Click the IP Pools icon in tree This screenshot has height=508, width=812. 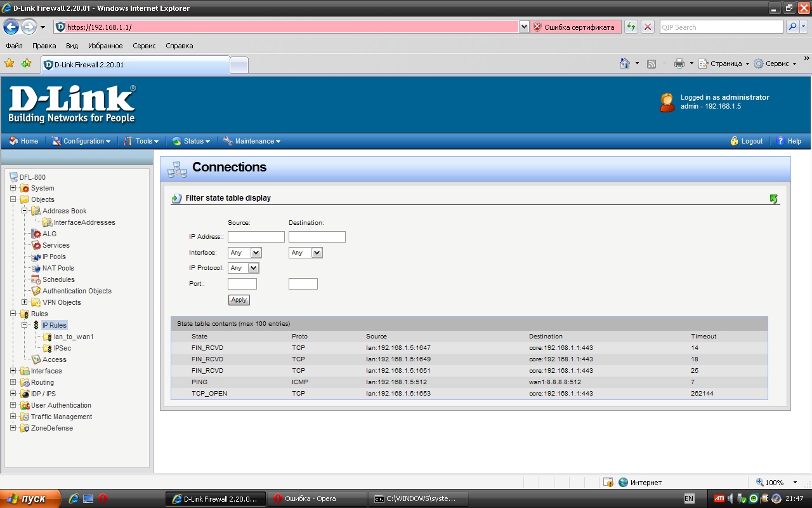(36, 257)
